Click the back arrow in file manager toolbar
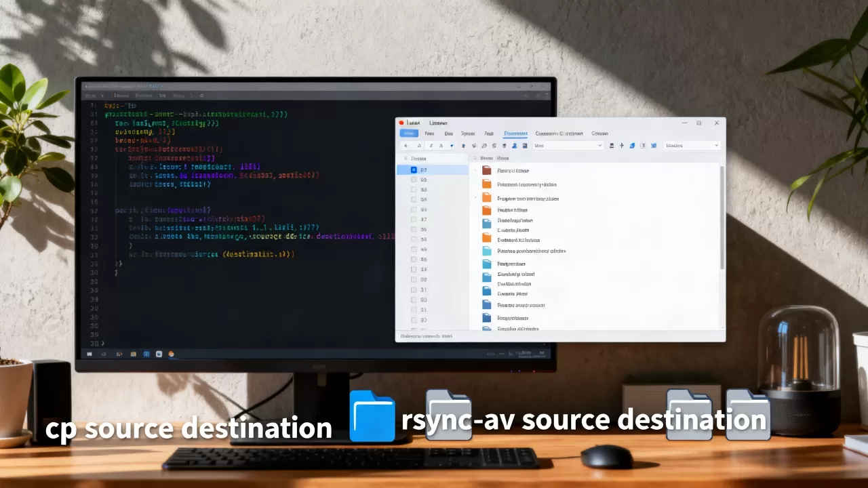 click(406, 146)
